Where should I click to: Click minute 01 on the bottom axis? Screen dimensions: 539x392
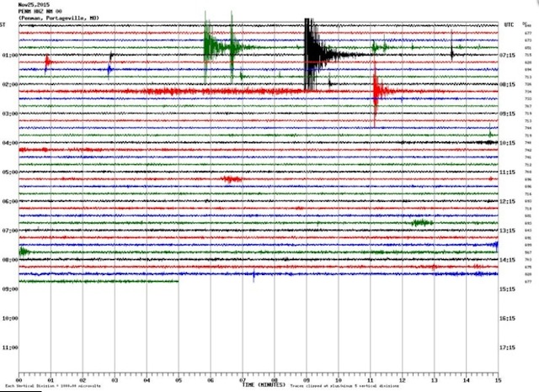51,380
